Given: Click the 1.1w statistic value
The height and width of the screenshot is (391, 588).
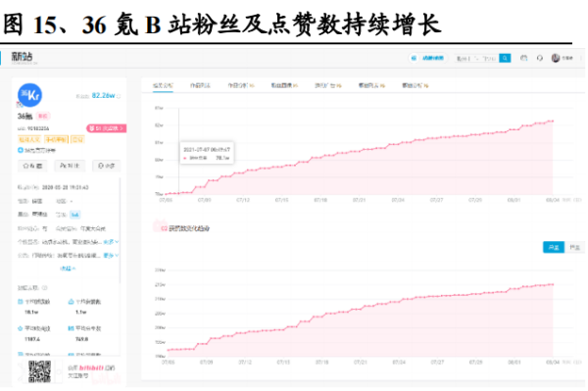Looking at the screenshot, I should coord(81,313).
